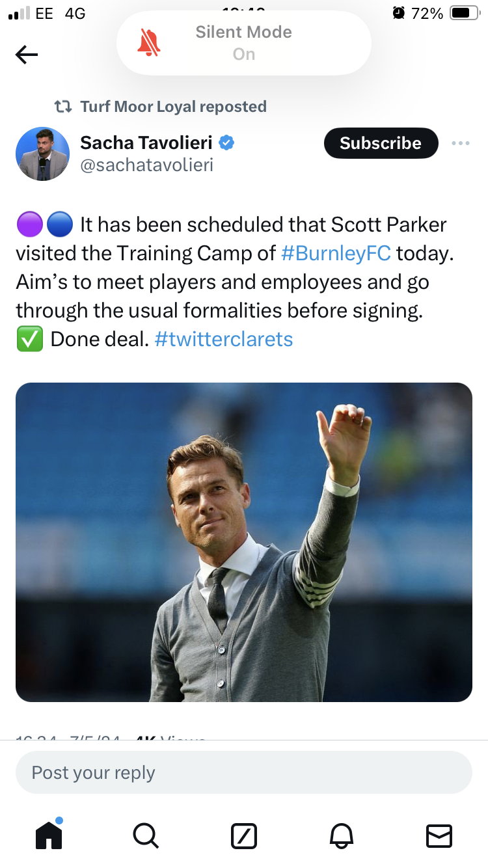Tap the repost icon above the post
Image resolution: width=488 pixels, height=868 pixels.
pos(62,107)
